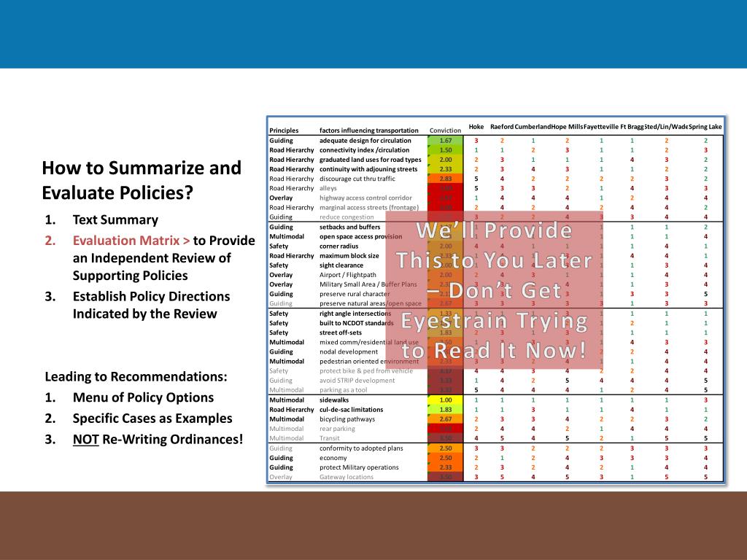Select "mixed comm/residential land use" factor
The width and height of the screenshot is (747, 560).
click(x=368, y=342)
